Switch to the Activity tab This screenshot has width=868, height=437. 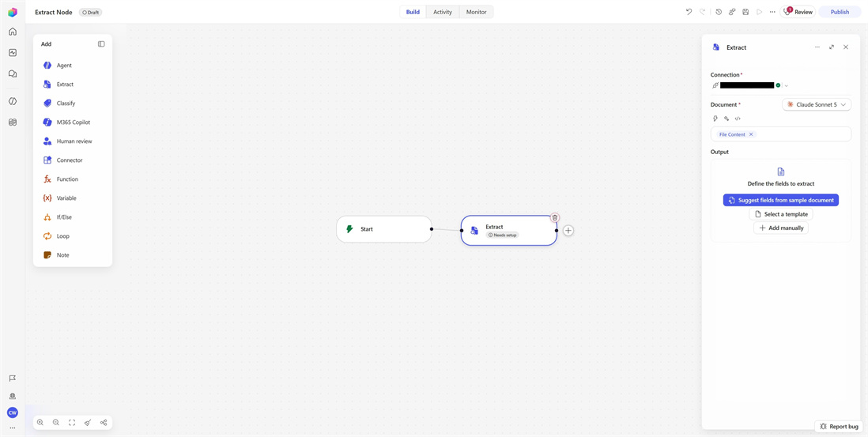443,12
